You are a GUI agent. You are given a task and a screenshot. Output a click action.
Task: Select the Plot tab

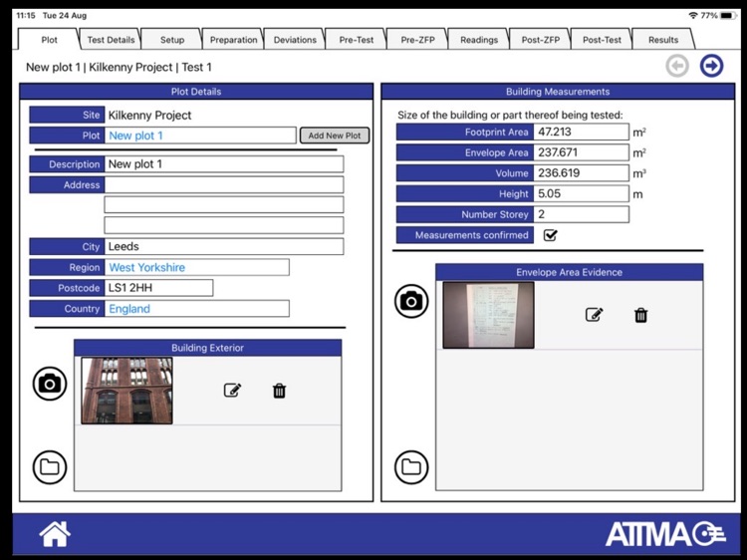point(49,40)
